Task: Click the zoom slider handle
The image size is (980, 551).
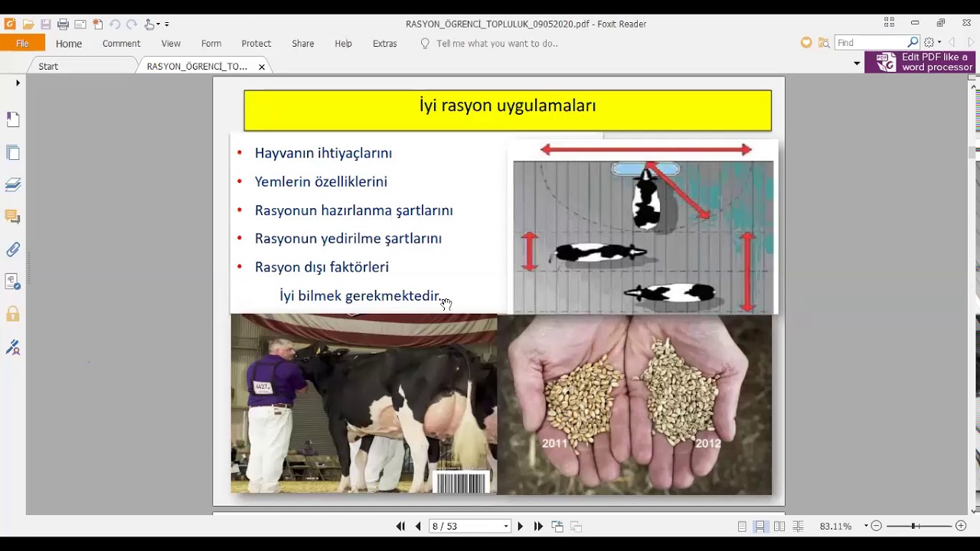Action: [914, 527]
